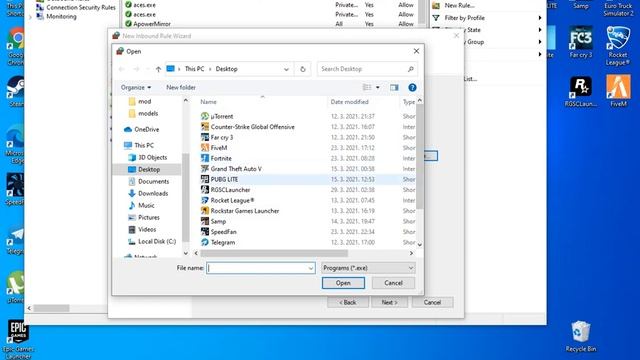Open the change view options dropdown
The height and width of the screenshot is (360, 640).
378,87
